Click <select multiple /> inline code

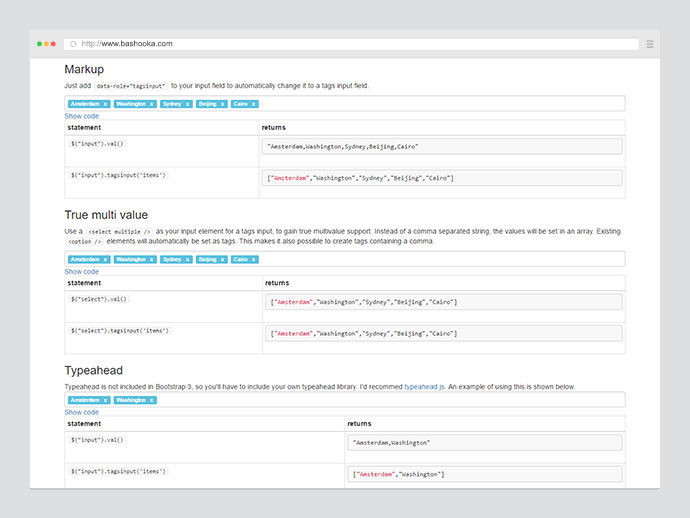(x=119, y=232)
